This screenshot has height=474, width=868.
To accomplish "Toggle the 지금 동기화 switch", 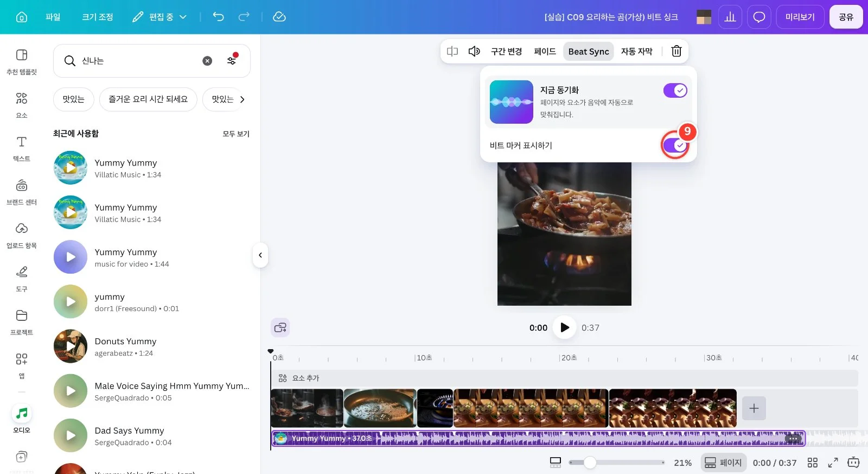I will tap(675, 91).
